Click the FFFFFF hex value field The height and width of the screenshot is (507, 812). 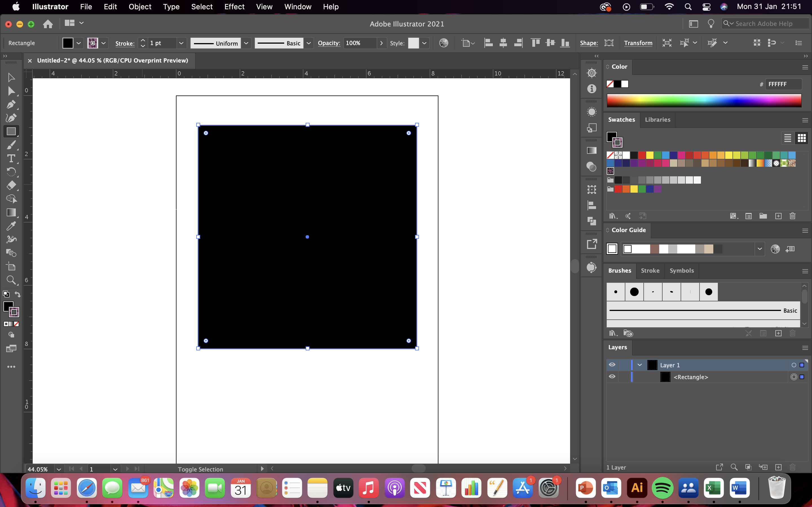point(784,84)
